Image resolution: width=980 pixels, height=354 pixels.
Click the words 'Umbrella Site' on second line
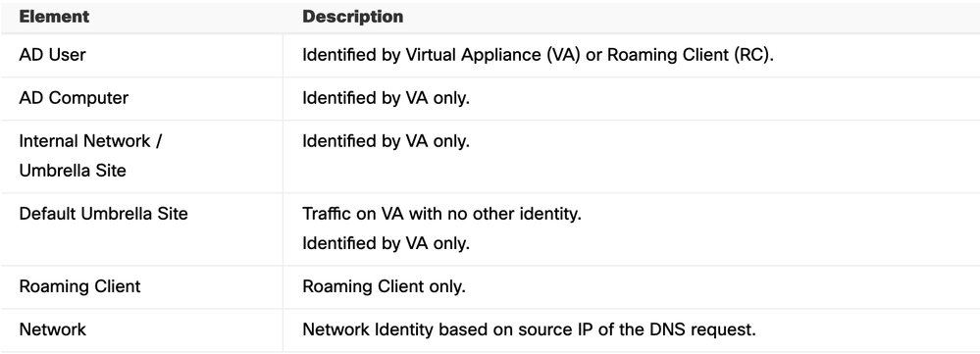point(73,171)
